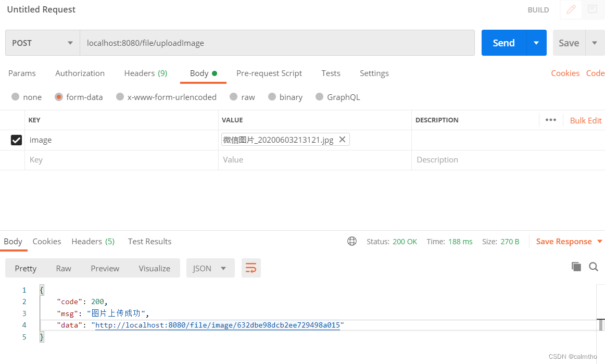Switch to the Test Results tab
This screenshot has height=364, width=605.
click(150, 242)
